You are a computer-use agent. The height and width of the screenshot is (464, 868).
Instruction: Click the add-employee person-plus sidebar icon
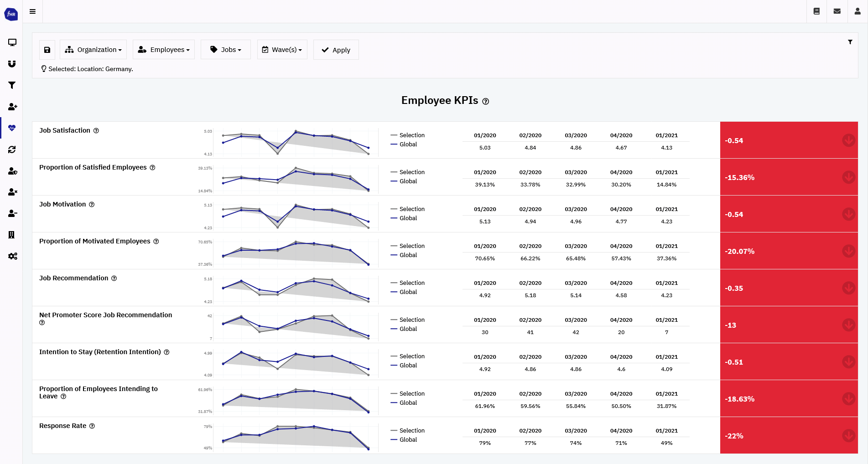(12, 107)
